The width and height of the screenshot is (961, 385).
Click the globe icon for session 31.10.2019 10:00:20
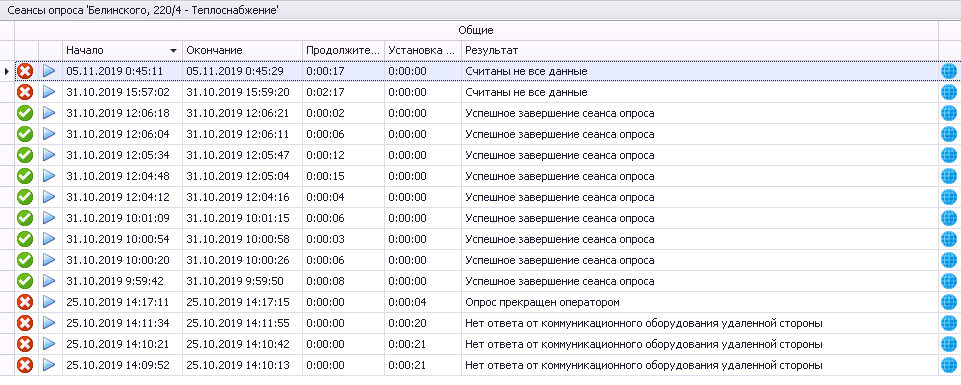pos(948,260)
